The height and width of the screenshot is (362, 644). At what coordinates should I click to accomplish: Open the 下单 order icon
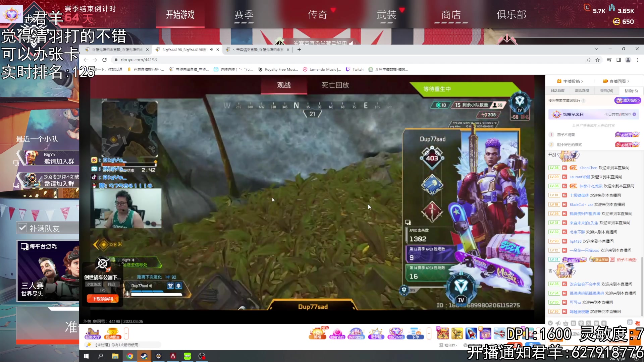click(x=415, y=334)
